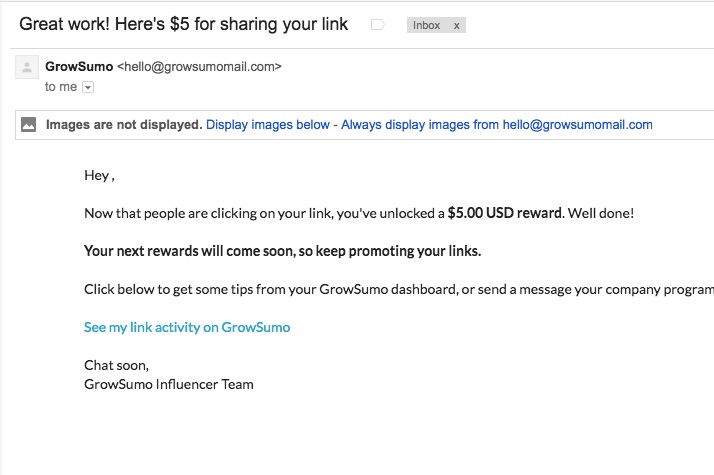The image size is (714, 475).
Task: Click the bold '$5.00 USD reward' text
Action: [506, 213]
